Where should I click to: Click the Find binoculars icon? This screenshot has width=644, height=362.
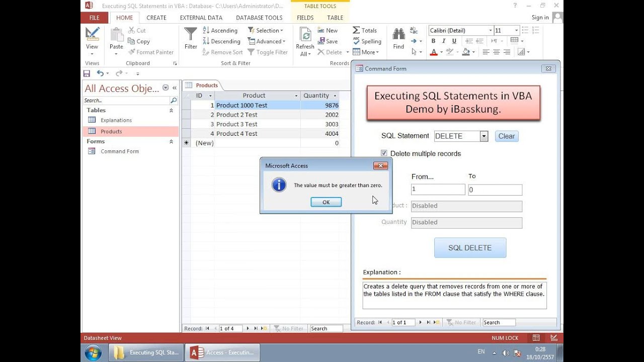[398, 34]
